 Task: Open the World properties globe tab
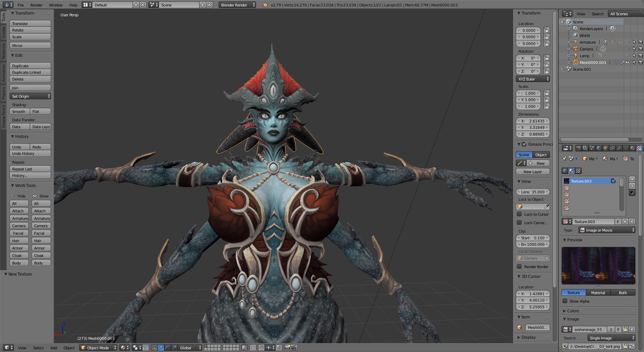point(599,148)
